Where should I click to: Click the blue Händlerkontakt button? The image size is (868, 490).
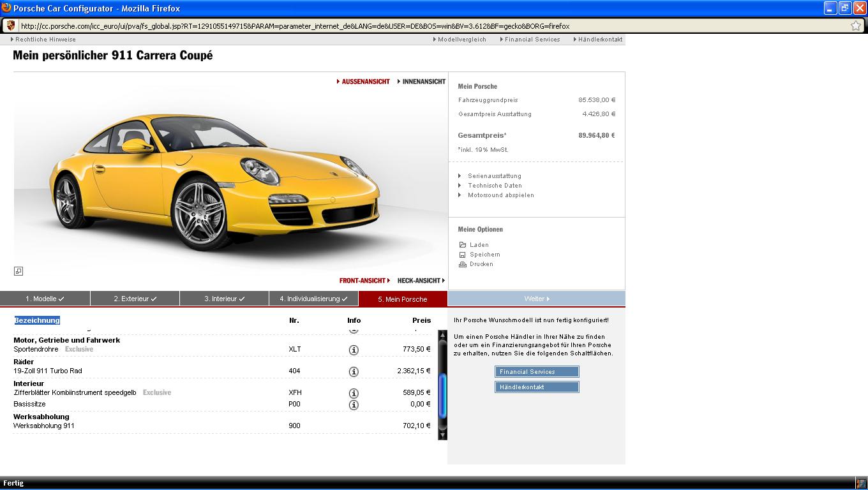[x=537, y=387]
